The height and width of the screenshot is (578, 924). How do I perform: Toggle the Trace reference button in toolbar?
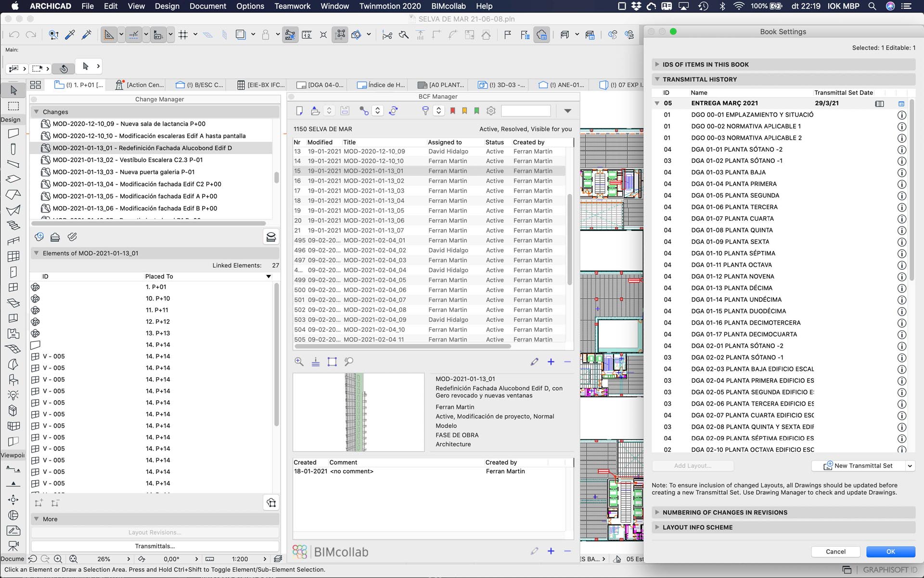pos(240,35)
